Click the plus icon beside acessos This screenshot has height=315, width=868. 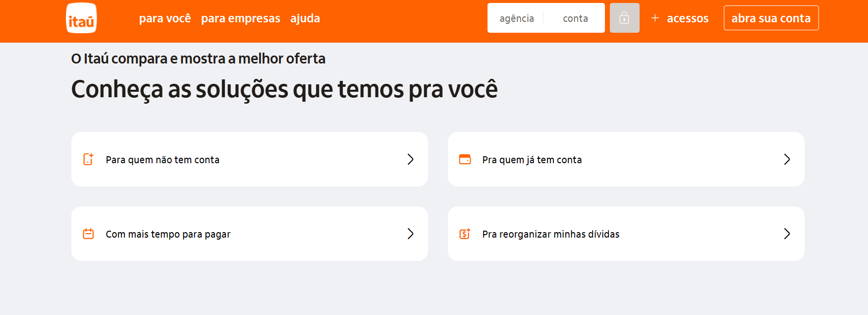click(x=655, y=18)
